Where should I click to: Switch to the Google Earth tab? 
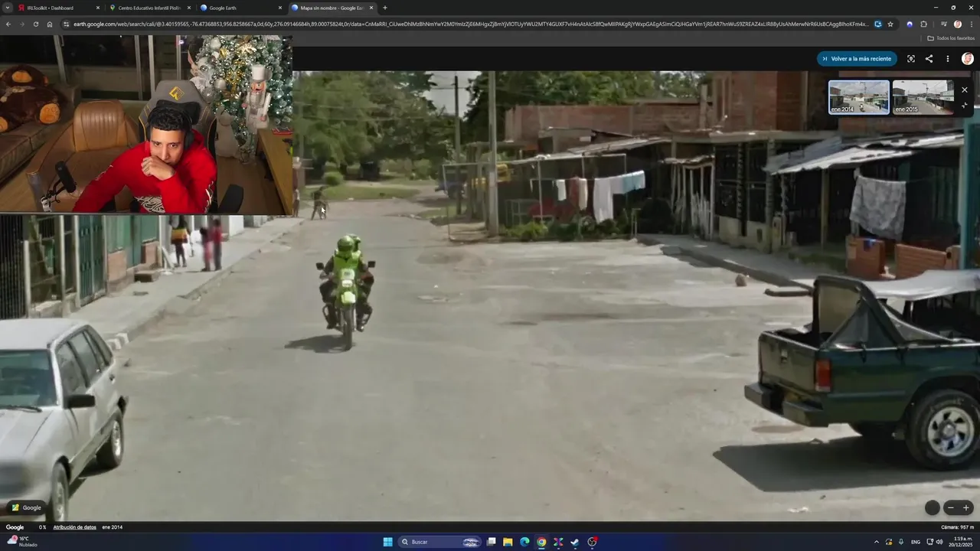click(240, 8)
